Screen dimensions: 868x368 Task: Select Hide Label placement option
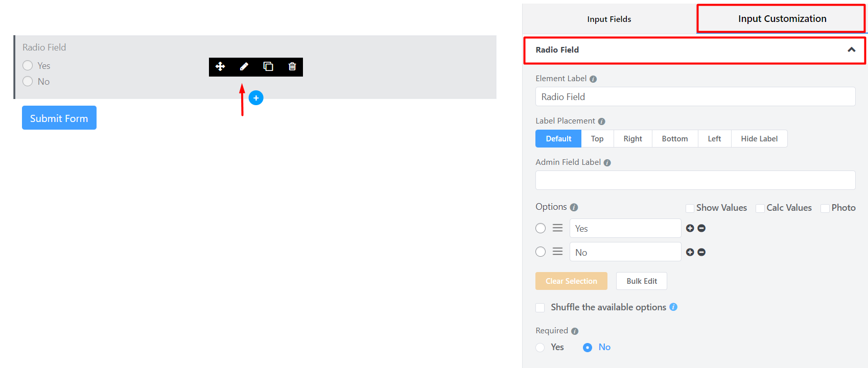coord(759,139)
